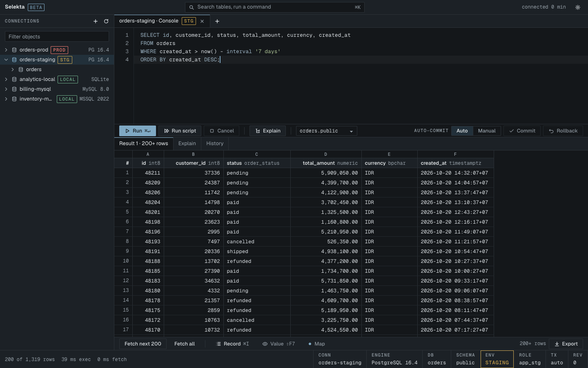The width and height of the screenshot is (588, 368).
Task: Click the analytics-local database icon
Action: [14, 79]
